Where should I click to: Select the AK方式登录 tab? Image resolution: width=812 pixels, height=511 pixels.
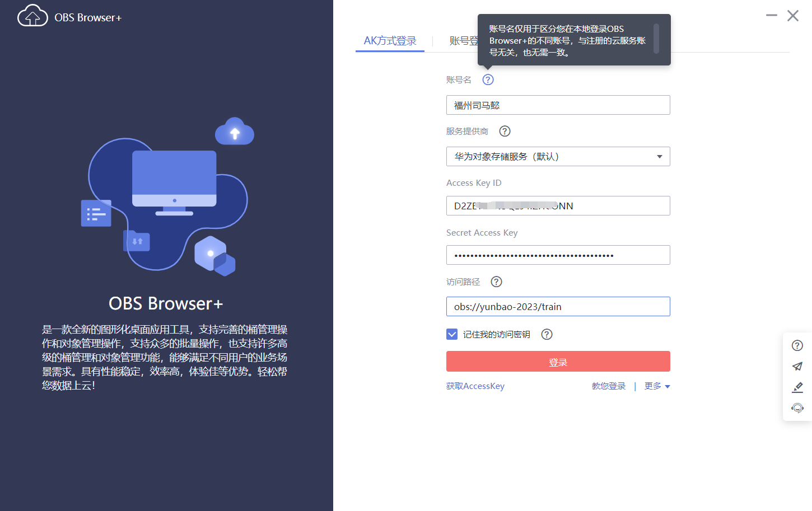[390, 40]
